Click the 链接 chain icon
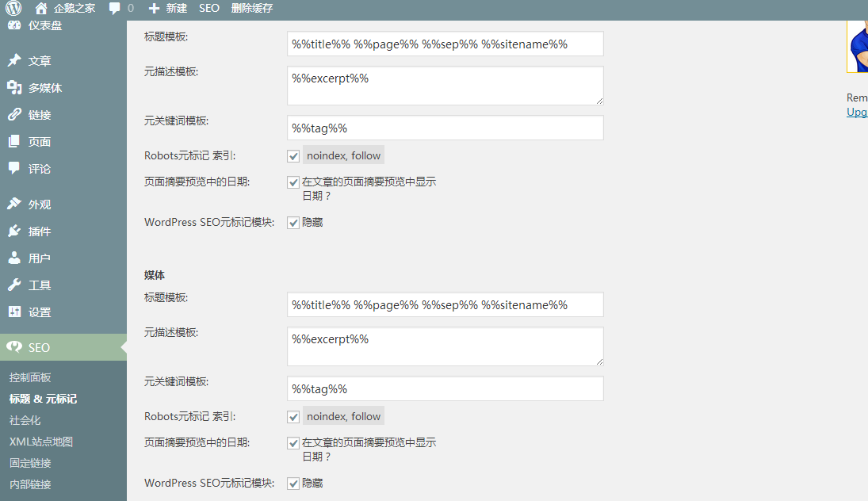Viewport: 868px width, 501px height. [14, 115]
